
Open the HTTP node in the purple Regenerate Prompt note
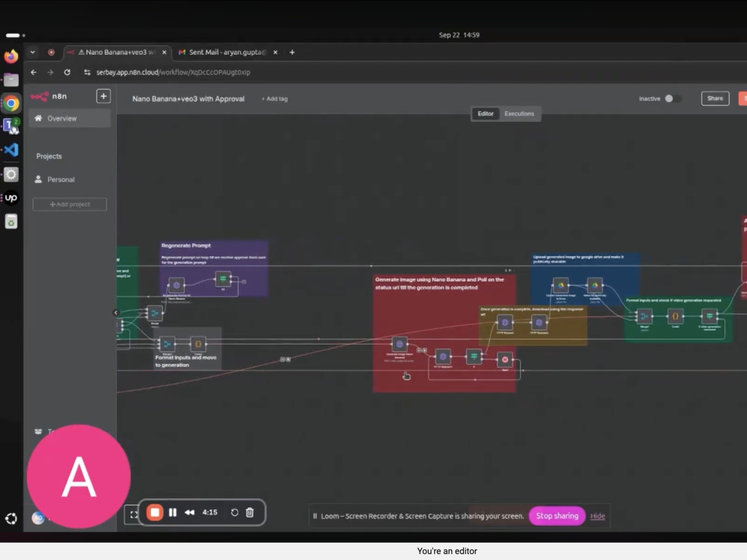[176, 285]
